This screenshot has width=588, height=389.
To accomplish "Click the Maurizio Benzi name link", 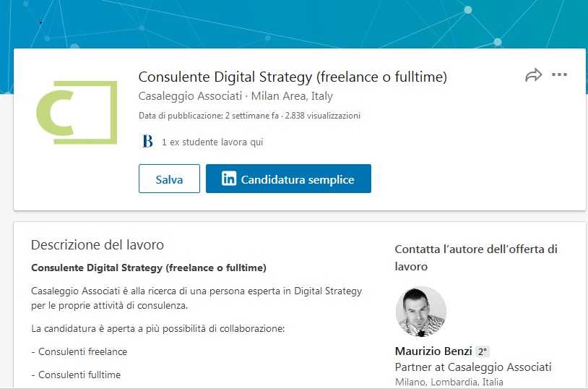I will click(433, 351).
